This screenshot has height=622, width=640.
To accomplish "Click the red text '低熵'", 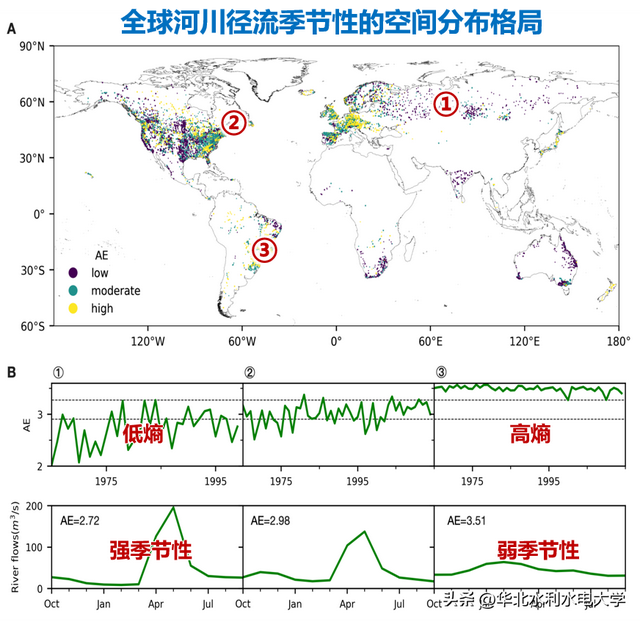I will tap(143, 434).
